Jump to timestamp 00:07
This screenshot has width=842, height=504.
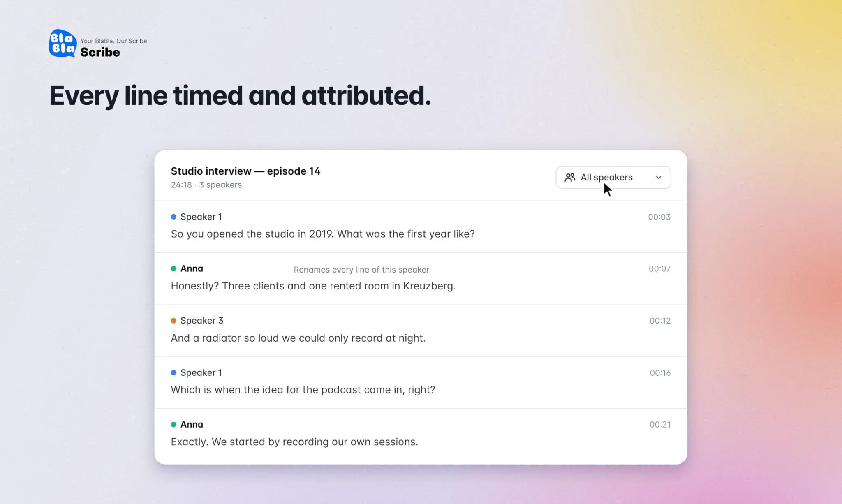tap(659, 268)
